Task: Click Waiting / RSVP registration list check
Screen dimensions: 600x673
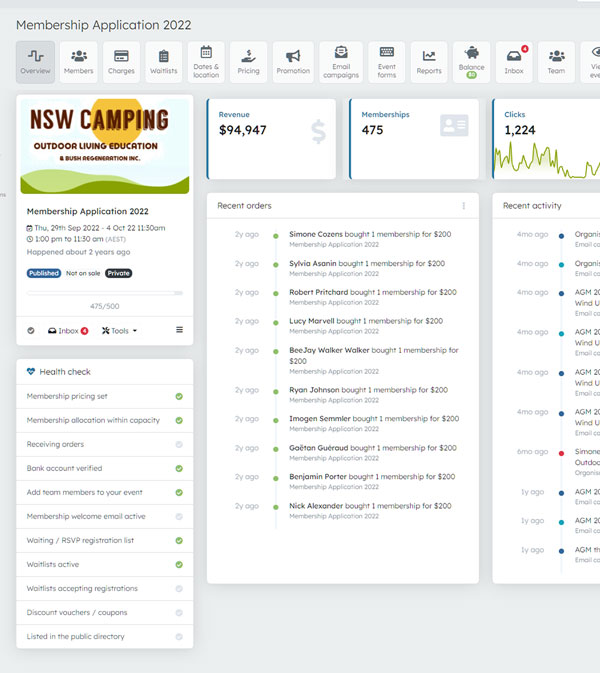Action: tap(179, 541)
